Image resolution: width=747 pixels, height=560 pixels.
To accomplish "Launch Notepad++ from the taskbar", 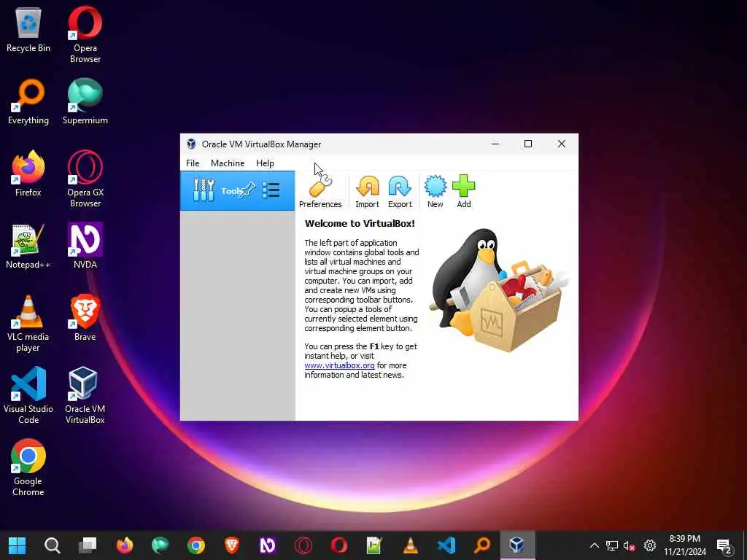I will pos(374,545).
